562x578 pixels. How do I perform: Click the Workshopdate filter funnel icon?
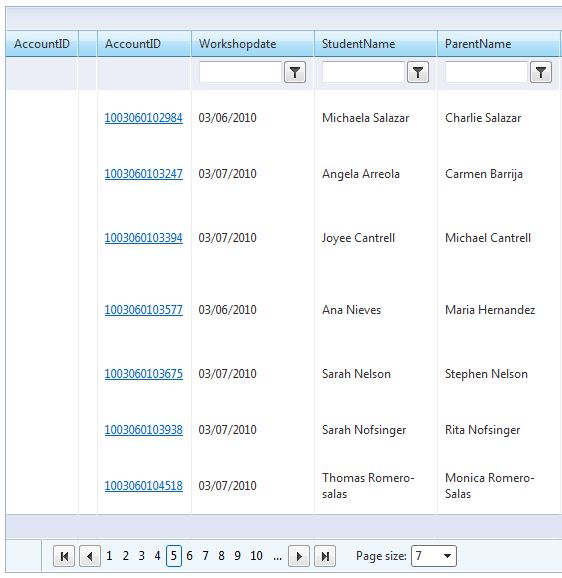pyautogui.click(x=295, y=72)
